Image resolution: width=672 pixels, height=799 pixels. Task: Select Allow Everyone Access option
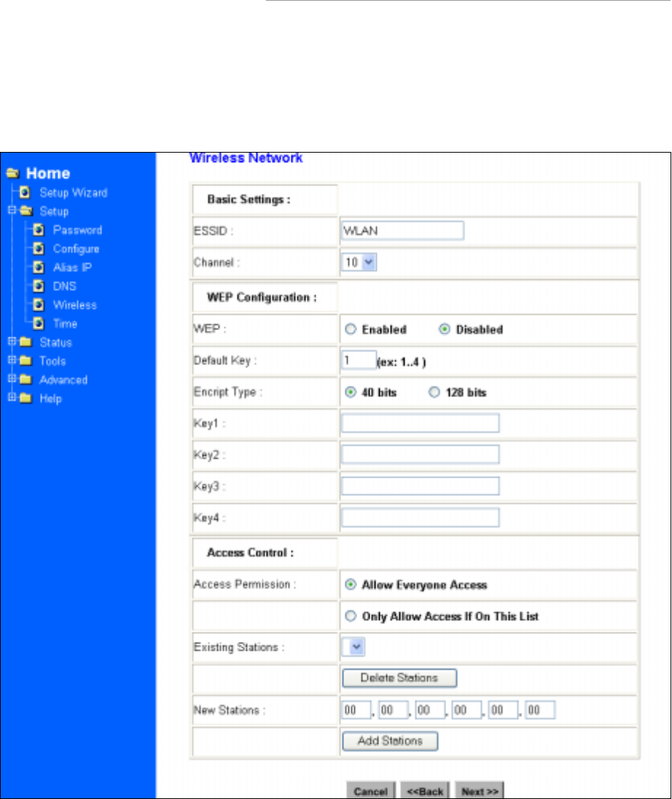(351, 584)
